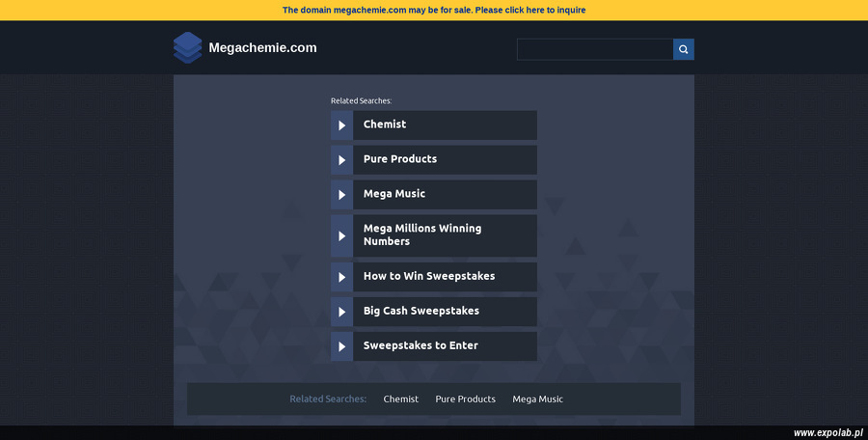This screenshot has width=868, height=440.
Task: Open the domain for sale inquiry banner
Action: (434, 10)
